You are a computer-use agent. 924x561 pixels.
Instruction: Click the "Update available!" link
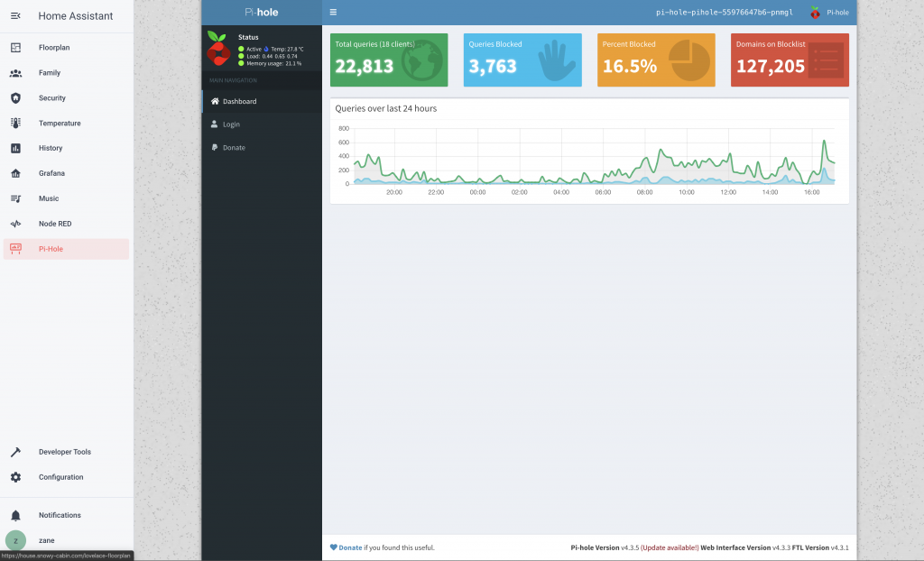tap(670, 548)
